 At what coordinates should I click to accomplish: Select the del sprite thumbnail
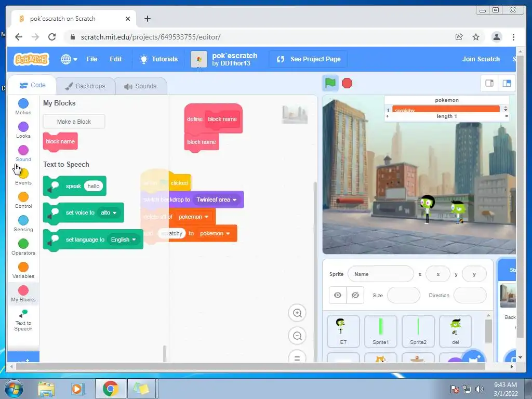[455, 331]
